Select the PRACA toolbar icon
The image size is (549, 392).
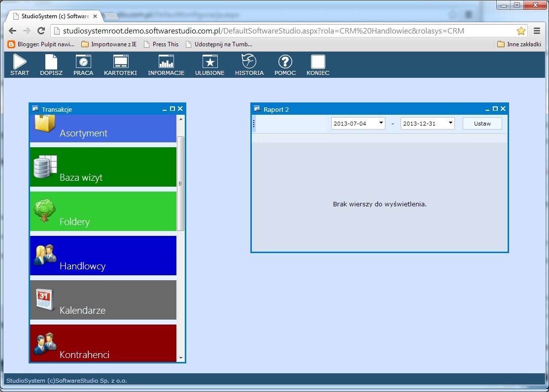83,62
